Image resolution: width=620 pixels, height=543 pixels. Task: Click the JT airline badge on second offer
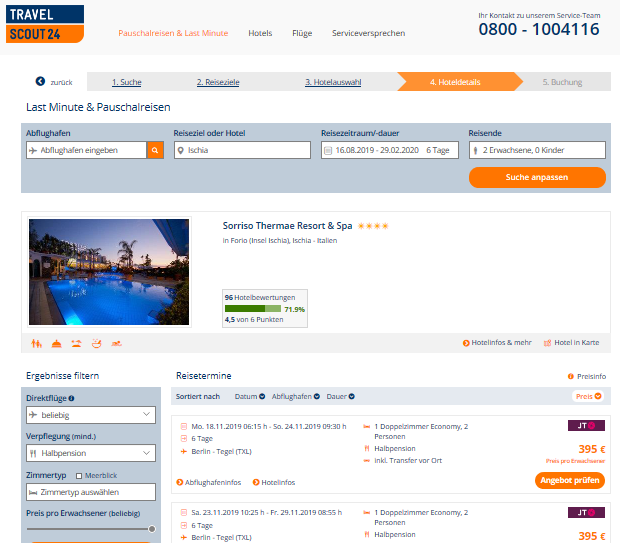586,513
